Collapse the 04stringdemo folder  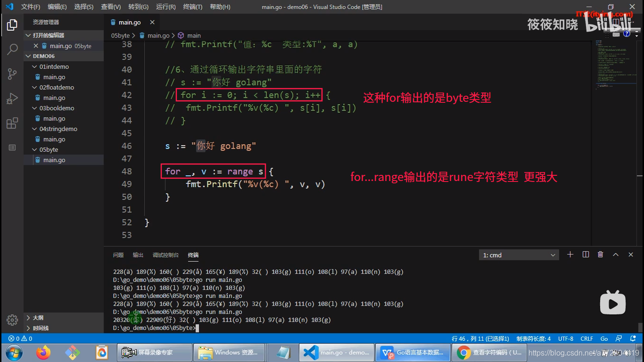click(64, 129)
